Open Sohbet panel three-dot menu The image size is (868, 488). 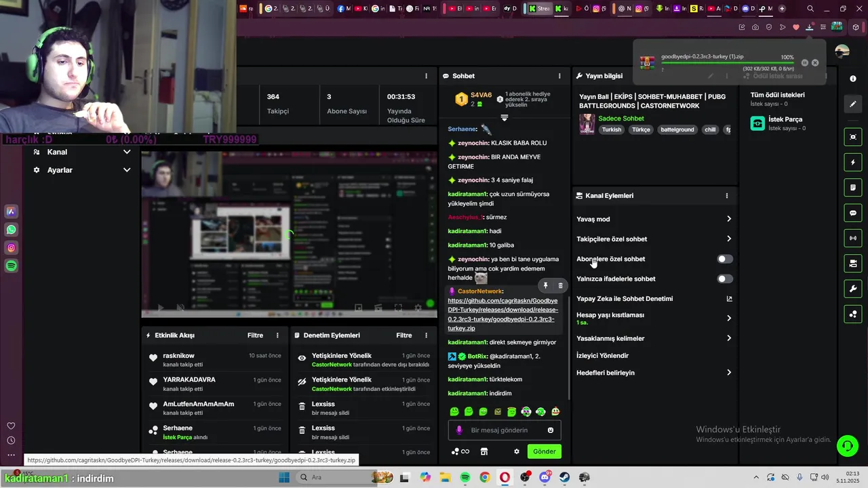click(559, 76)
